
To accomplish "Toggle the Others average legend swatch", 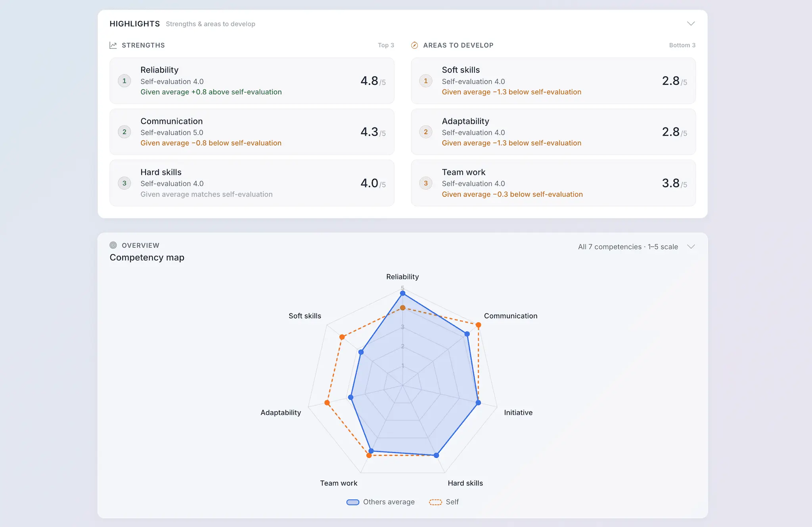I will coord(352,502).
